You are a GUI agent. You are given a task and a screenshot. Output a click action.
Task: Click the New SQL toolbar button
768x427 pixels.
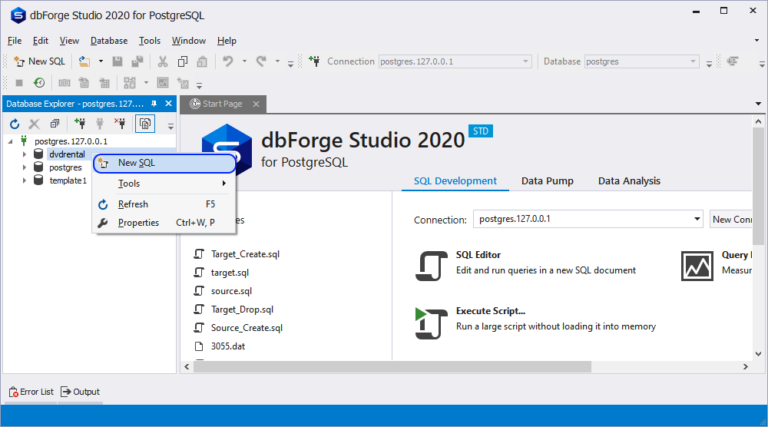[x=38, y=61]
